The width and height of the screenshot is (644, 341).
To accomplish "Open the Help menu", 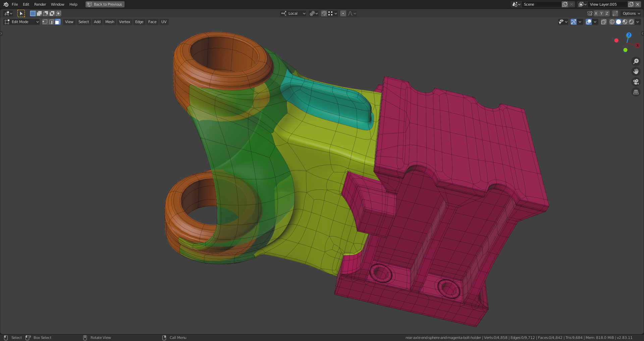I will [x=73, y=4].
